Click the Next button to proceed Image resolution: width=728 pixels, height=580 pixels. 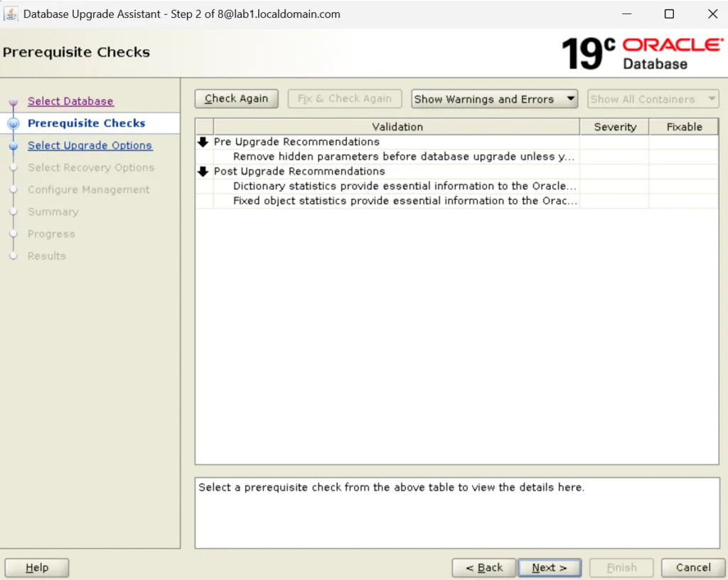coord(550,567)
